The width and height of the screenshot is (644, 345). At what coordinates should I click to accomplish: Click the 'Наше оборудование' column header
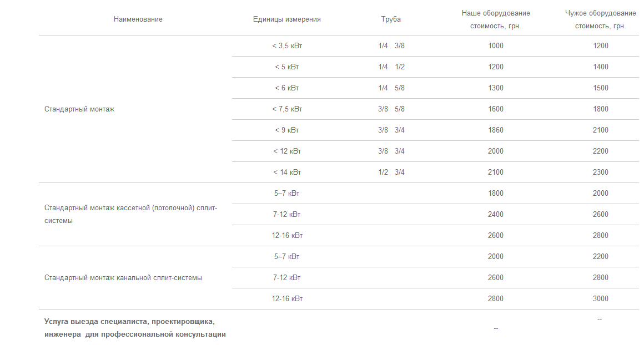[x=496, y=13]
